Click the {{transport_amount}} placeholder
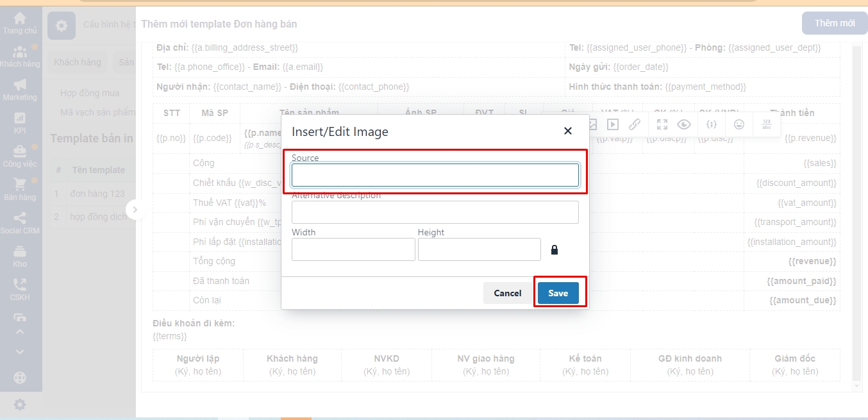This screenshot has width=868, height=420. point(795,223)
